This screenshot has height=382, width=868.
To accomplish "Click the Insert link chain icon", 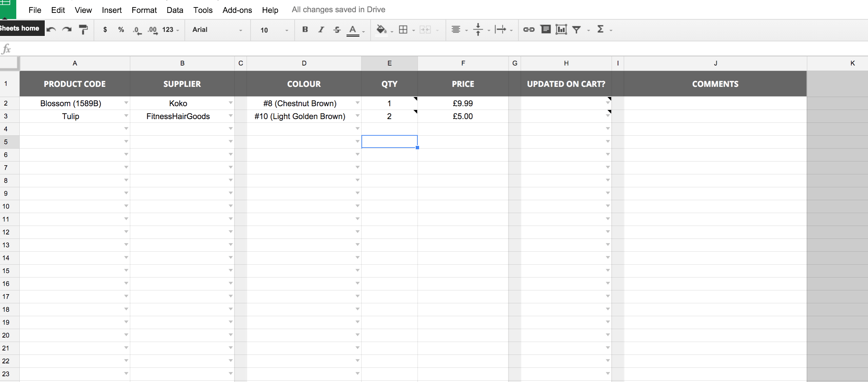I will coord(529,30).
